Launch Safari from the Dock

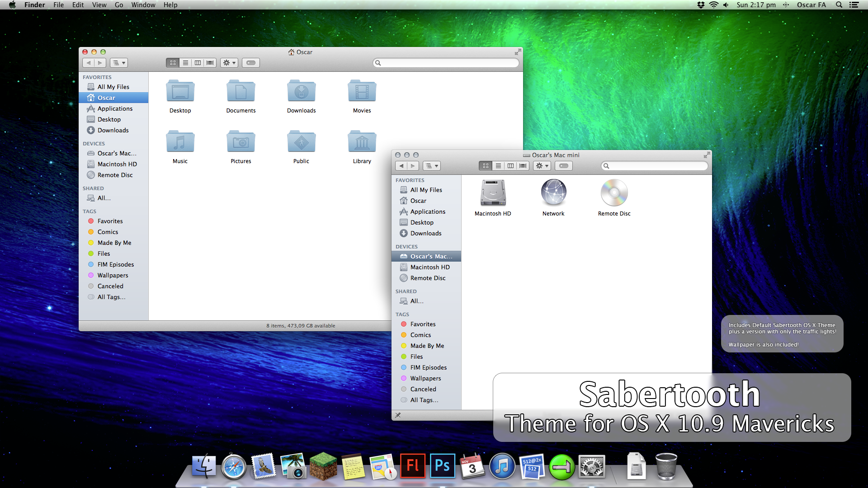[234, 466]
